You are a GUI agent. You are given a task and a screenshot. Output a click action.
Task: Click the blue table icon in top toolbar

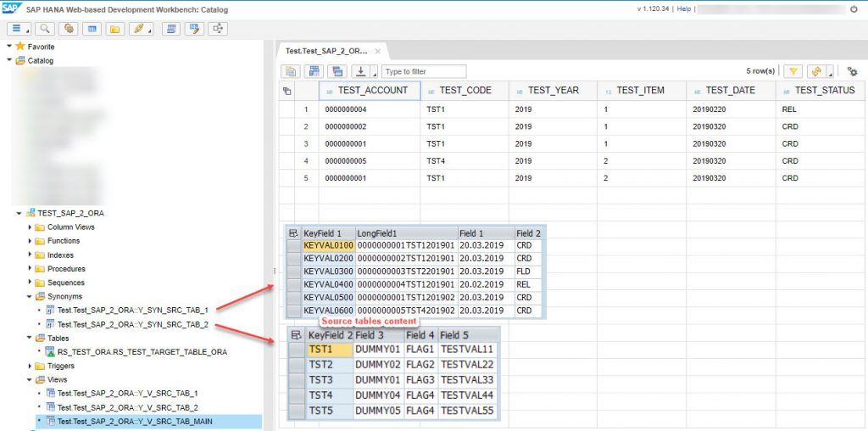pyautogui.click(x=92, y=29)
